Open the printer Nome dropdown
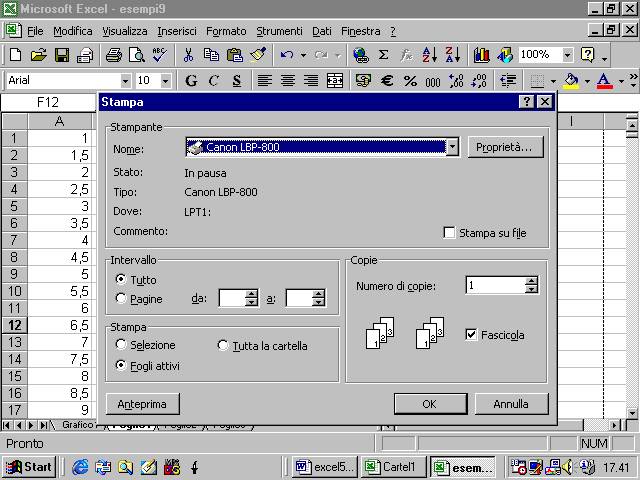This screenshot has width=640, height=480. tap(452, 147)
